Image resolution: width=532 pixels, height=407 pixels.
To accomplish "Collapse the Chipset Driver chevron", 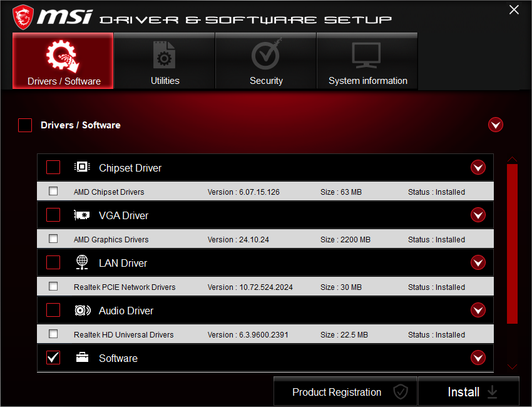I will click(478, 167).
